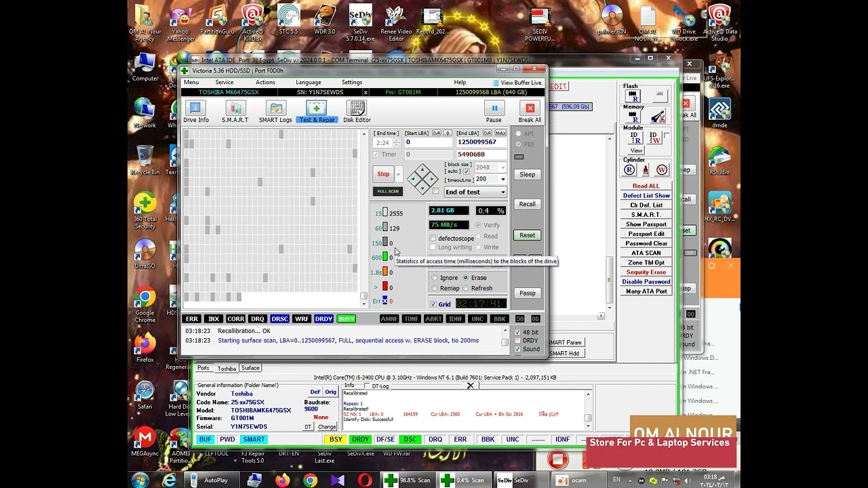Image resolution: width=868 pixels, height=488 pixels.
Task: Click the Module ID write icon
Action: tap(654, 138)
